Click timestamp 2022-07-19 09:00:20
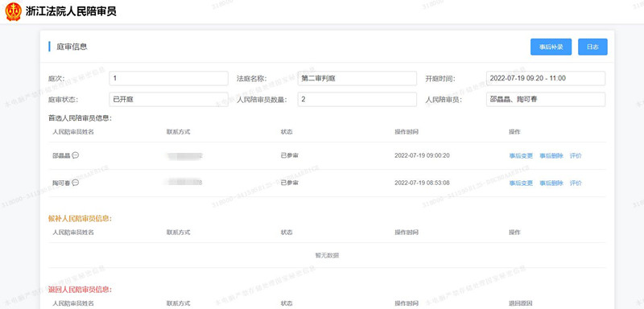644x309 pixels. pos(422,155)
